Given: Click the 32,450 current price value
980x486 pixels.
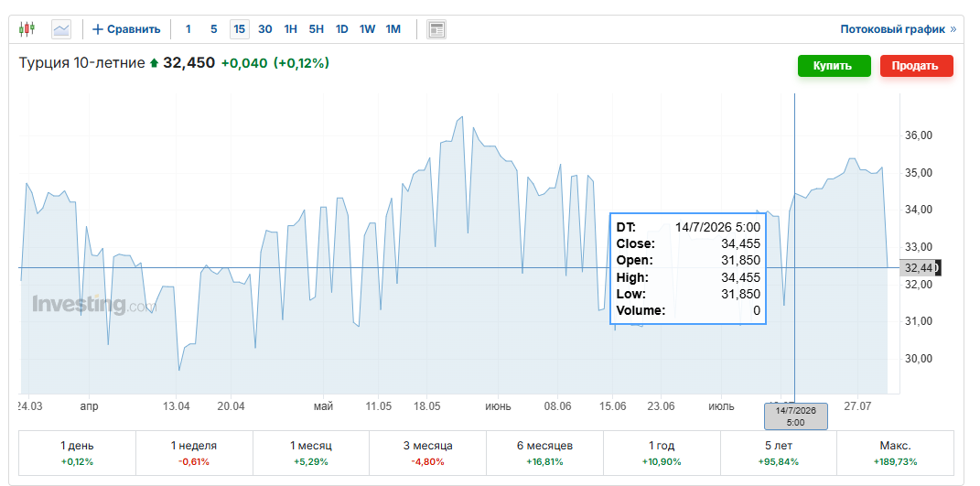Looking at the screenshot, I should 188,63.
